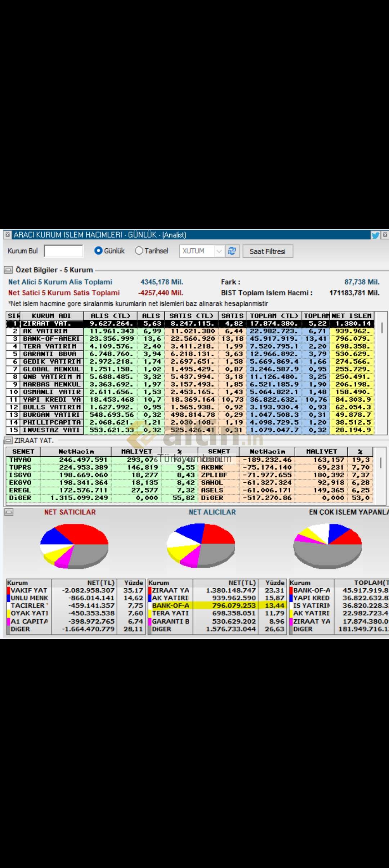Click YAPI KRED in the most-traded legend

pyautogui.click(x=312, y=598)
